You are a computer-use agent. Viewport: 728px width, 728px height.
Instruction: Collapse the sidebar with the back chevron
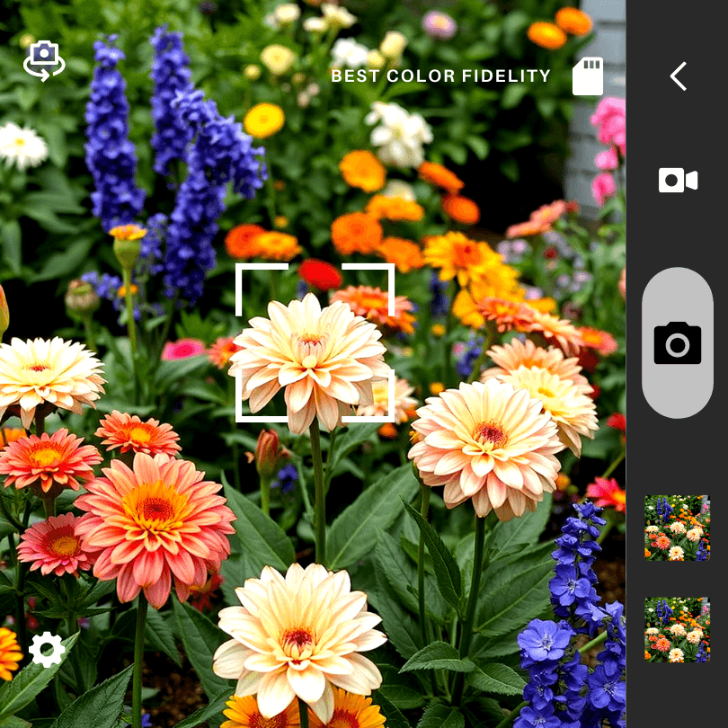[677, 76]
